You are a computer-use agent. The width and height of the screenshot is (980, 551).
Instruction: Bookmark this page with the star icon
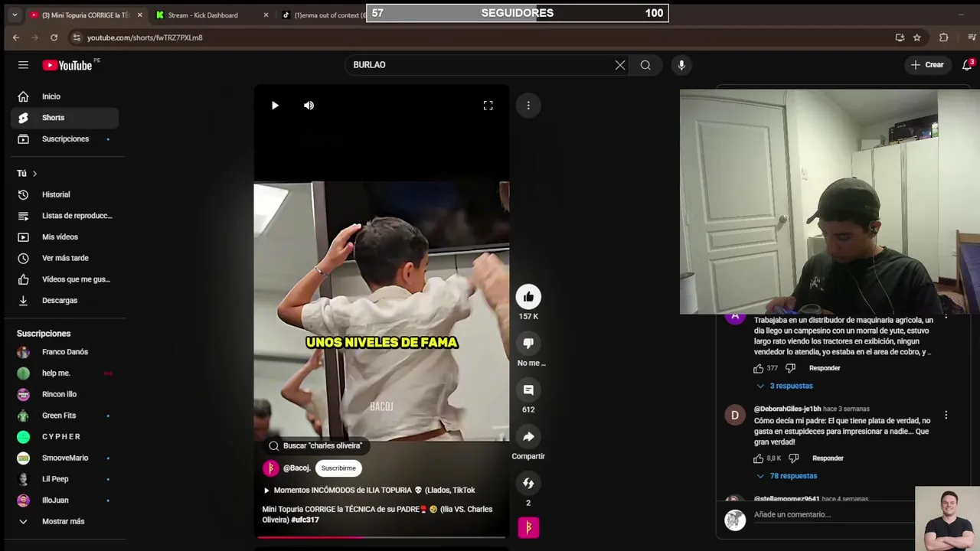[917, 37]
